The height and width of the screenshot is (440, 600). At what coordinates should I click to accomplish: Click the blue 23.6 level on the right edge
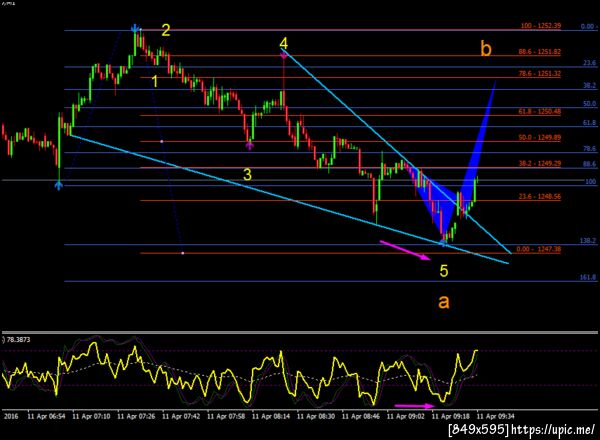click(x=590, y=63)
